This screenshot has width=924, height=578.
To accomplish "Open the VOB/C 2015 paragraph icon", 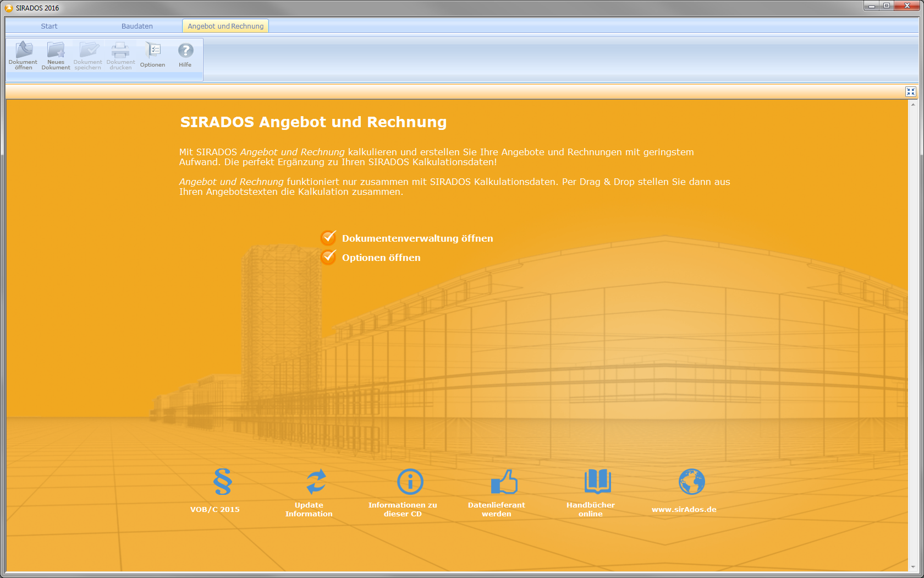I will click(x=222, y=482).
